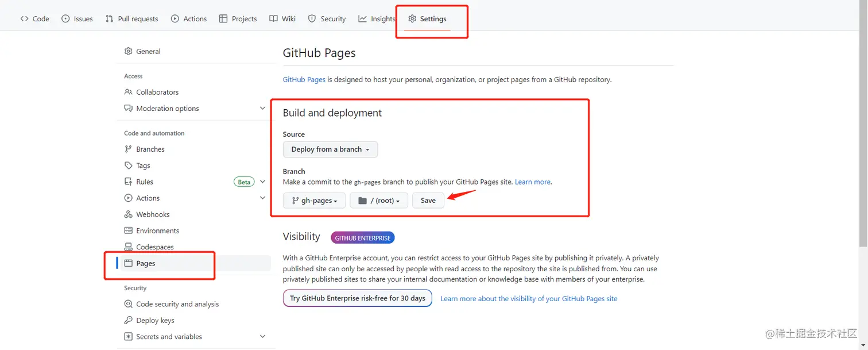Expand the Rules chevron

(262, 182)
